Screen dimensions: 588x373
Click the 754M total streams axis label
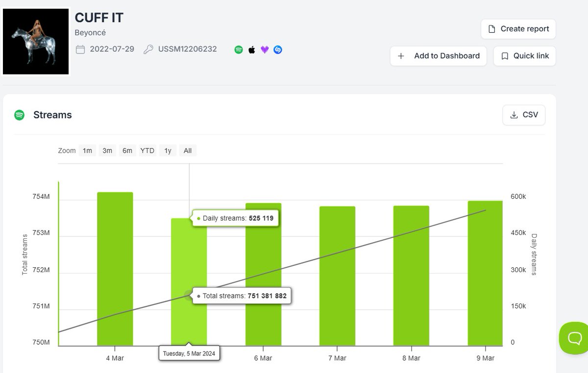[x=41, y=196]
